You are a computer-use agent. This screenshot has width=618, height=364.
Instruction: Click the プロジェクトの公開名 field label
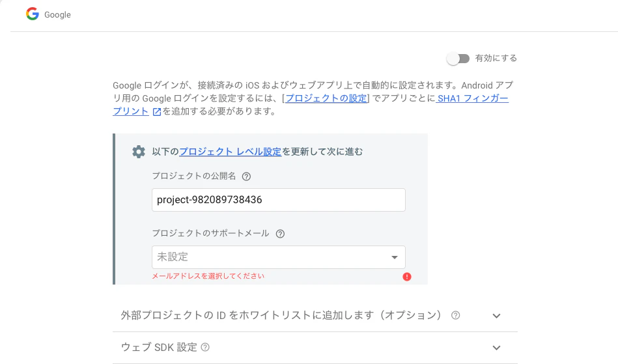(194, 176)
